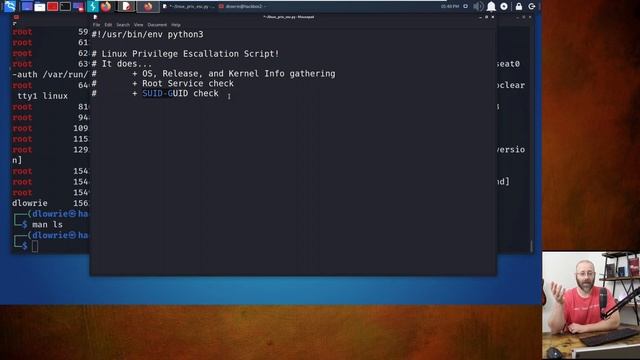640x360 pixels.
Task: Click the clock in the top panel
Action: [x=450, y=7]
